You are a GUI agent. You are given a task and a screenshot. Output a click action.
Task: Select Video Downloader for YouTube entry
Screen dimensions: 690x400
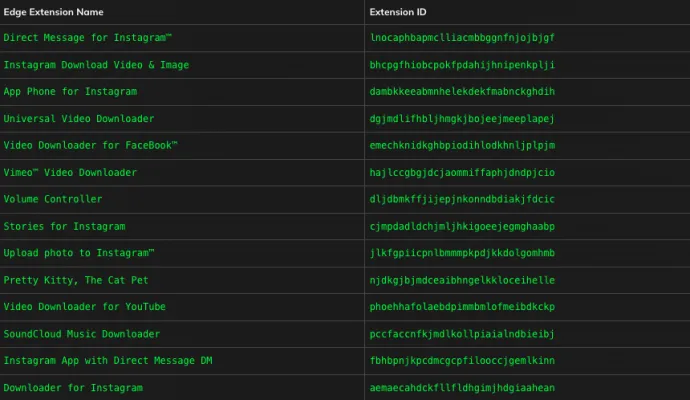coord(84,307)
